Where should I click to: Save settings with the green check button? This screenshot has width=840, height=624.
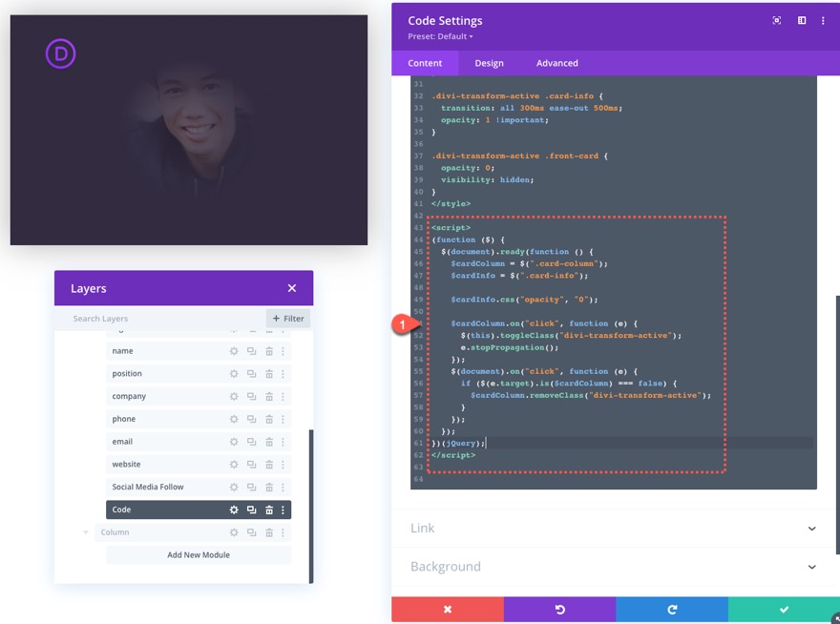tap(784, 609)
